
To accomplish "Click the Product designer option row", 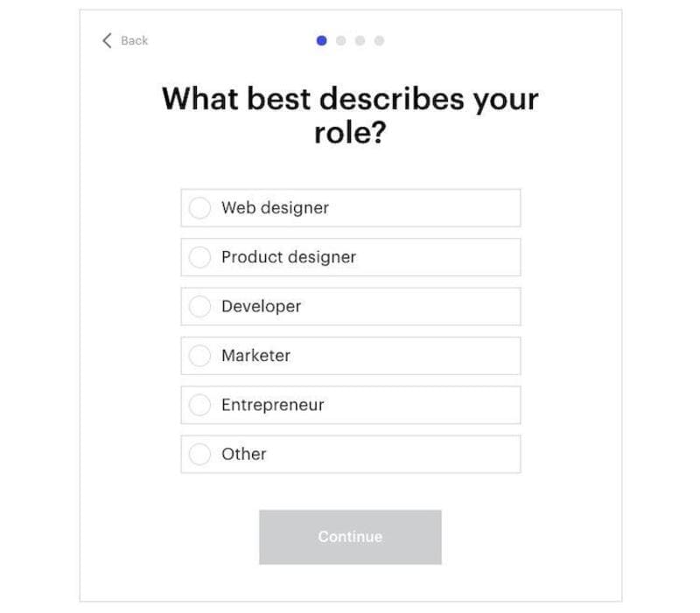I will tap(350, 257).
